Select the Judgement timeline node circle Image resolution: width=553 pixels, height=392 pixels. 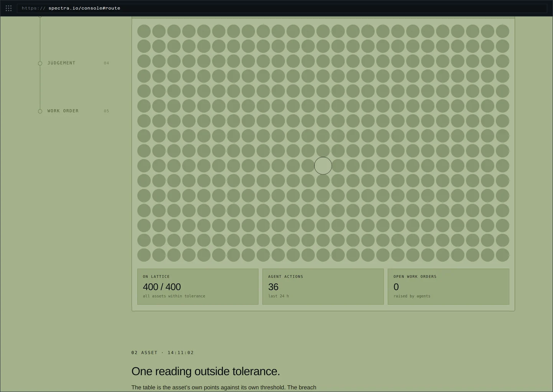point(40,63)
